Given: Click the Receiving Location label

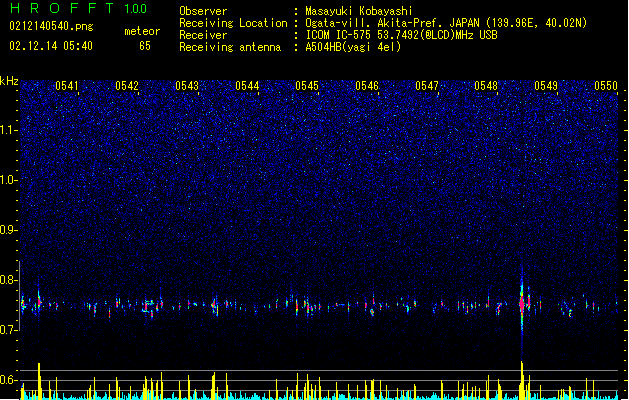Looking at the screenshot, I should click(x=233, y=23).
